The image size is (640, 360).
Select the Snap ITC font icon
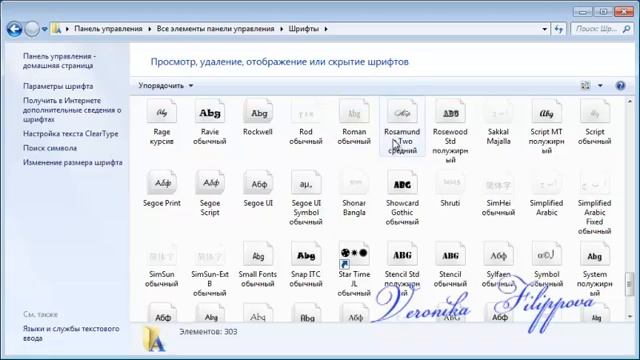306,254
